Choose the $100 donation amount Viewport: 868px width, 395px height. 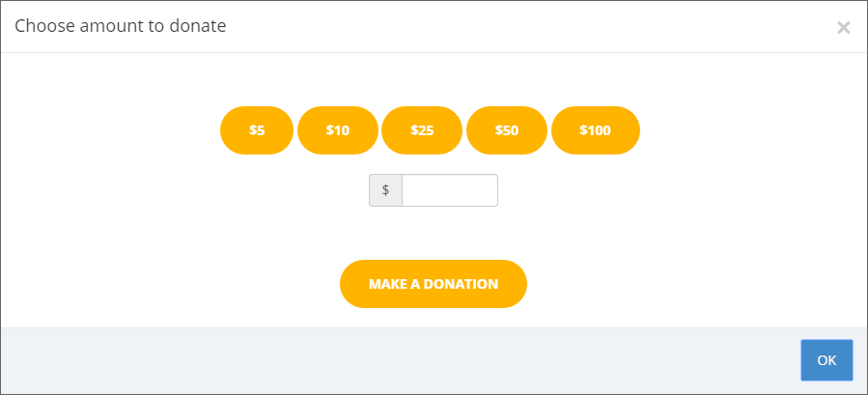pos(596,130)
